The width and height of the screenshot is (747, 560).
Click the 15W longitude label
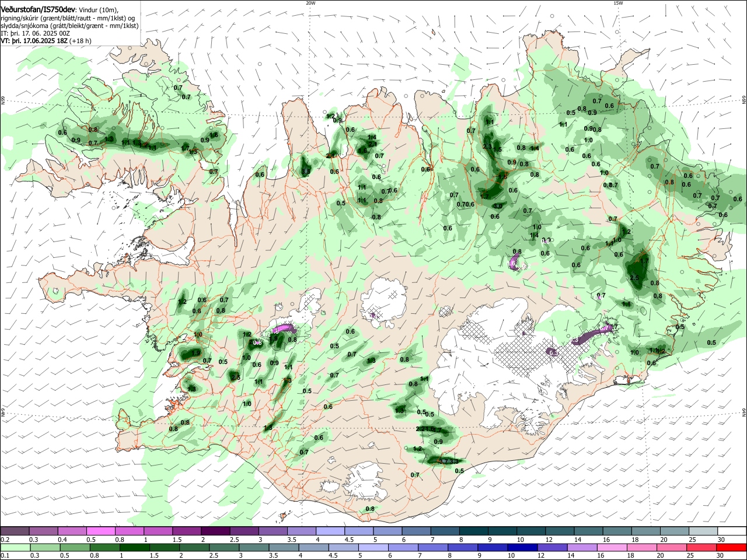[618, 3]
